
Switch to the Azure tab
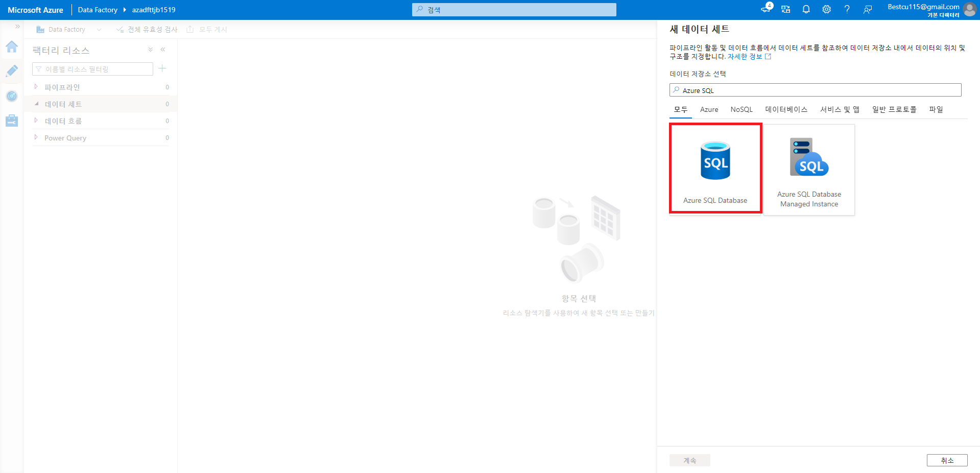(x=709, y=109)
